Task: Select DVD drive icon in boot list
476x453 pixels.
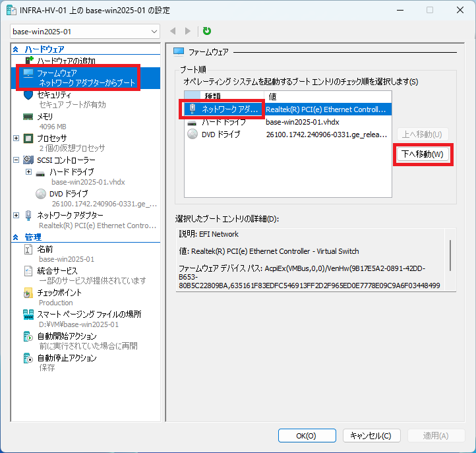Action: pos(192,135)
